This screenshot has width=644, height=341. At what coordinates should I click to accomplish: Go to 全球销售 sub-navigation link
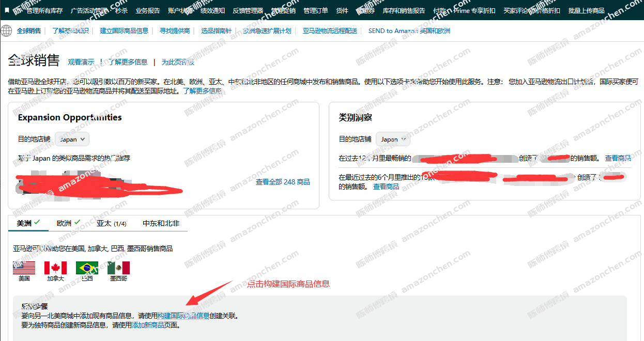click(x=29, y=30)
